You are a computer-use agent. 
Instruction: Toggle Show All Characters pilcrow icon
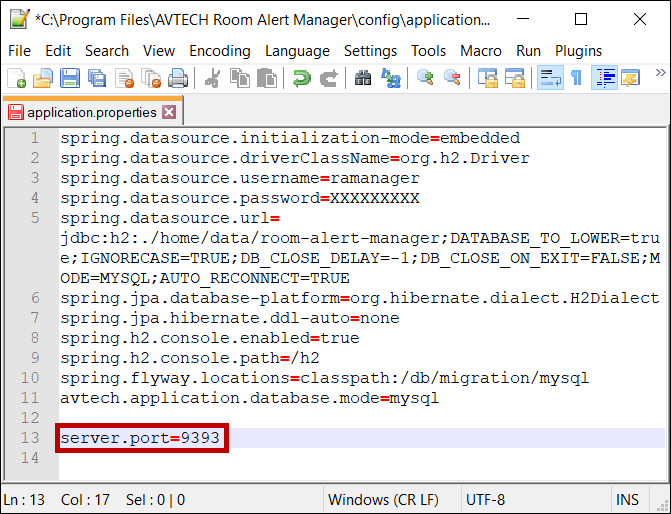click(576, 78)
